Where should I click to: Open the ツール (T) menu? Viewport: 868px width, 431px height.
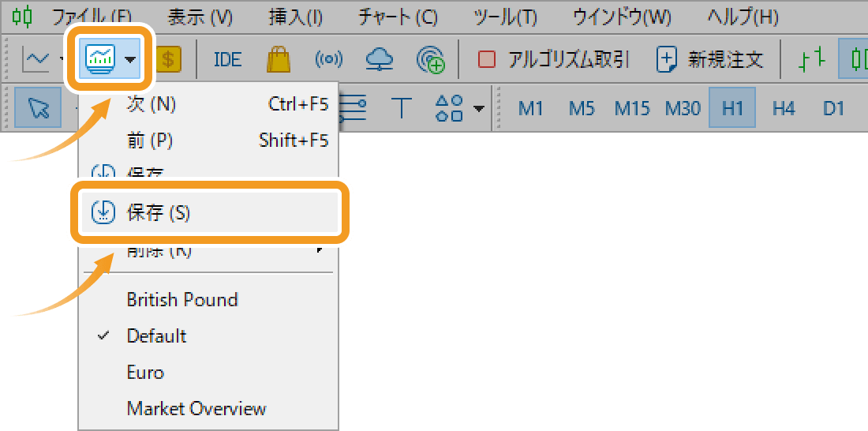coord(505,17)
